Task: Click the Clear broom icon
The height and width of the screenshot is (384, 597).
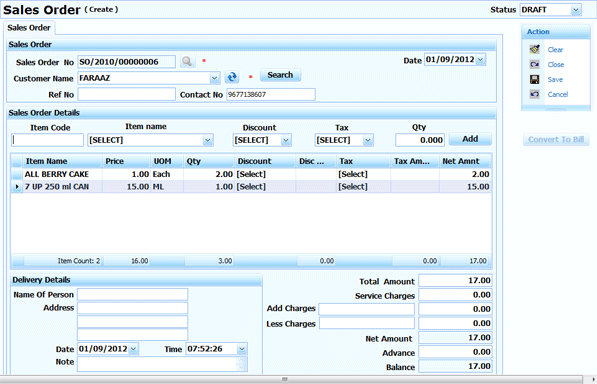Action: (535, 49)
